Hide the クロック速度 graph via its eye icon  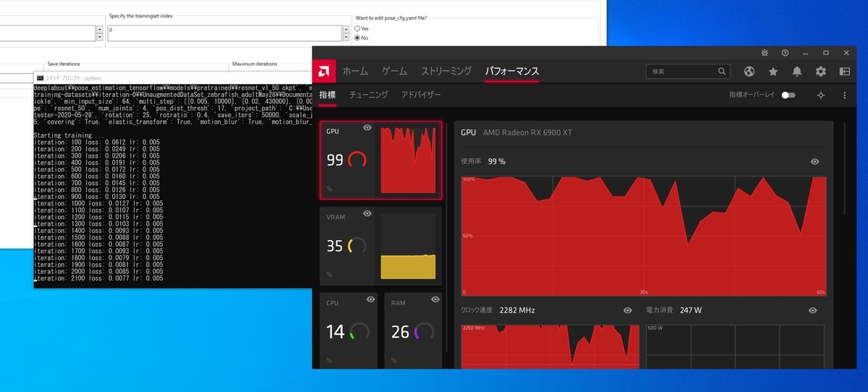[x=628, y=310]
